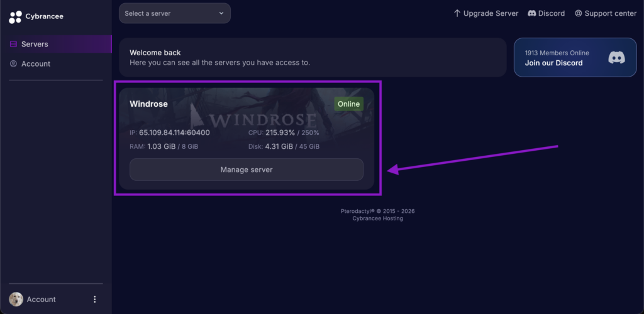The width and height of the screenshot is (644, 314).
Task: Open the three-dot menu beside the bottom Account
Action: click(95, 300)
